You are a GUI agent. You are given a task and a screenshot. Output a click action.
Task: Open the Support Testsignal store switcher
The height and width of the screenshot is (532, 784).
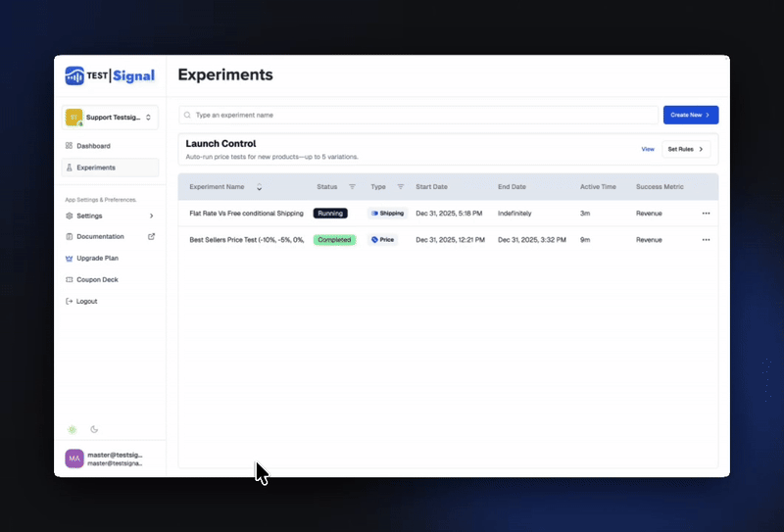(110, 118)
